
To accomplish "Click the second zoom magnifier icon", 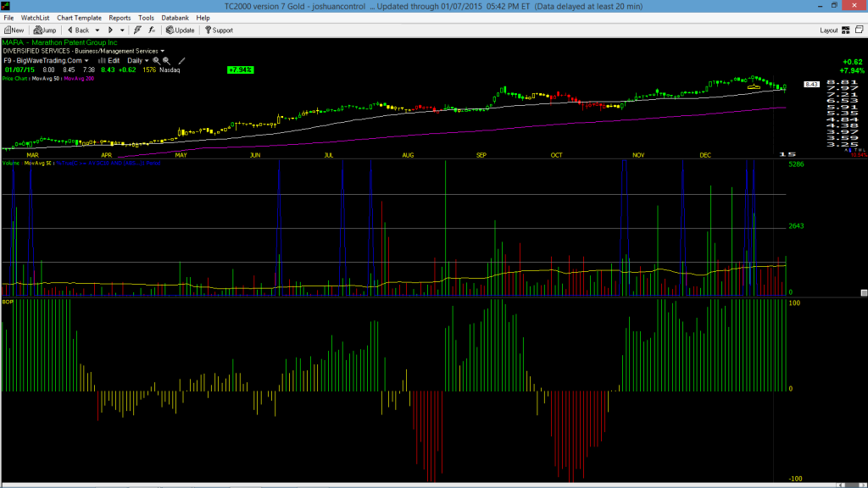I will (x=167, y=61).
